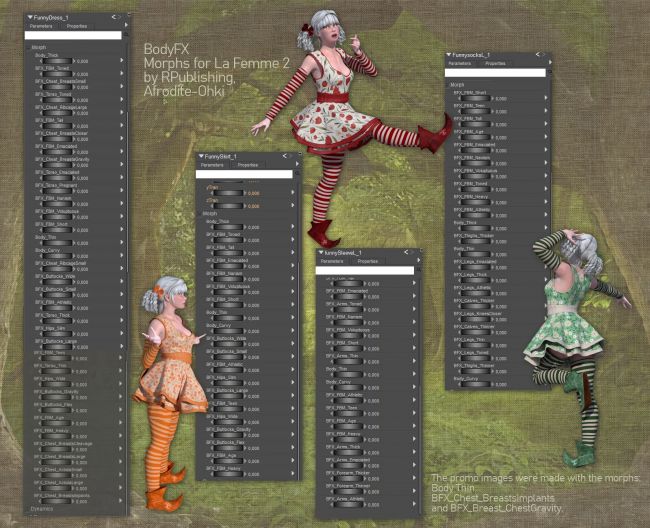
Task: Click options arrow for Body_Curvy in funnySleeveL_1
Action: point(414,387)
